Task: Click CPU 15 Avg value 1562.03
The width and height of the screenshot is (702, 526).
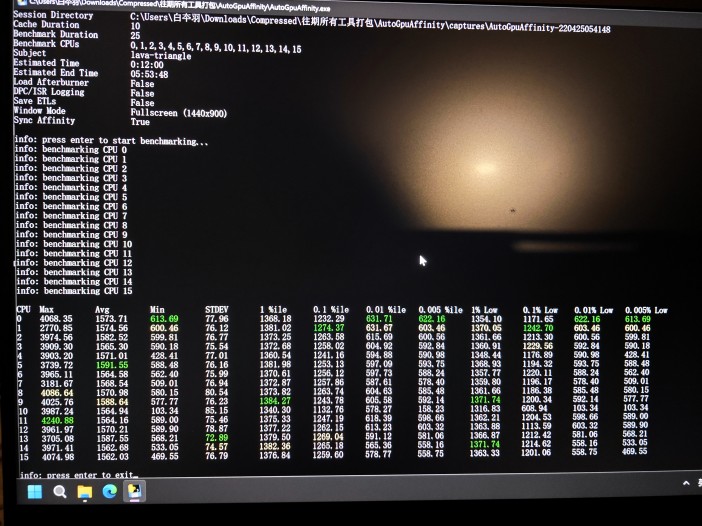Action: [x=113, y=457]
